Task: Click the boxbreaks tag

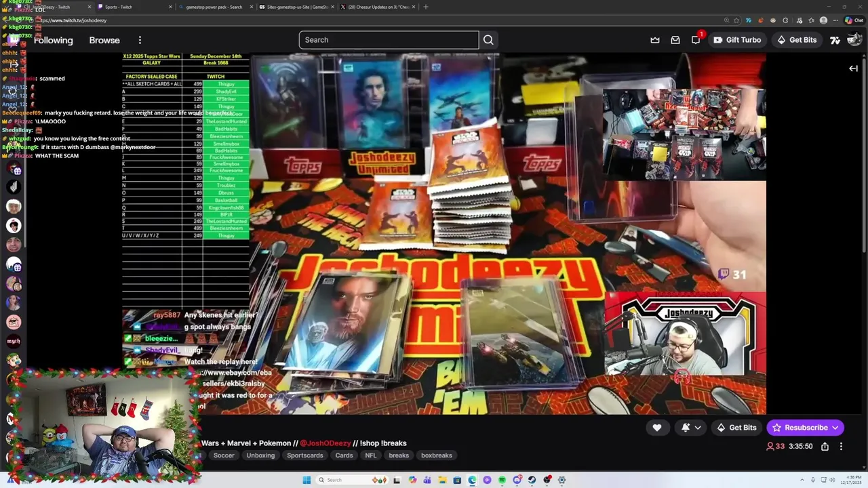Action: point(437,455)
